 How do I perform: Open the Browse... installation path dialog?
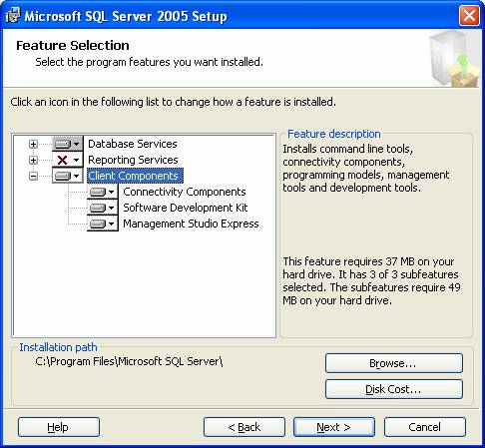click(394, 363)
